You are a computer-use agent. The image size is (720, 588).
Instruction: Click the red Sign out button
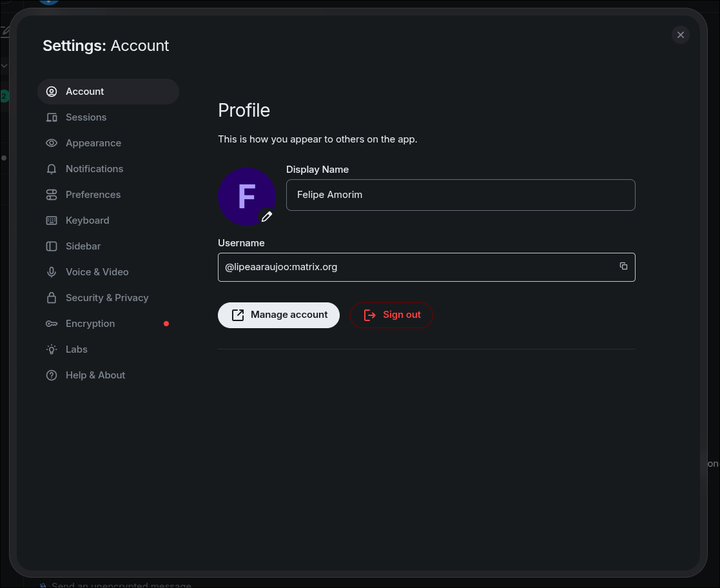click(391, 315)
